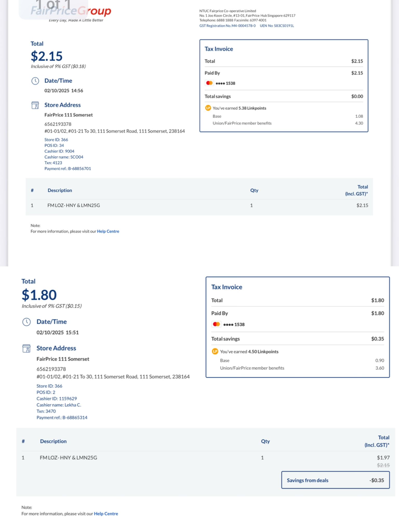Image resolution: width=399 pixels, height=532 pixels.
Task: Open the Help Centre link on first receipt
Action: [108, 231]
